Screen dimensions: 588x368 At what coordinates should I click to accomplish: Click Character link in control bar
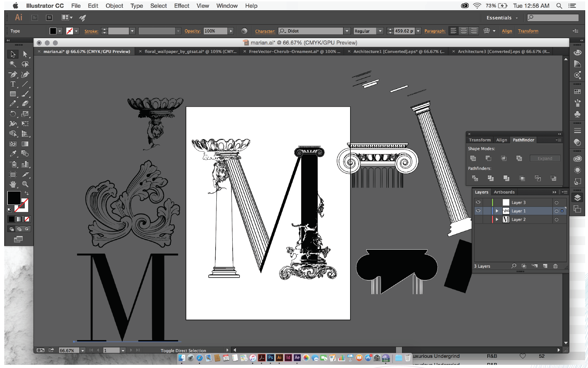click(265, 31)
